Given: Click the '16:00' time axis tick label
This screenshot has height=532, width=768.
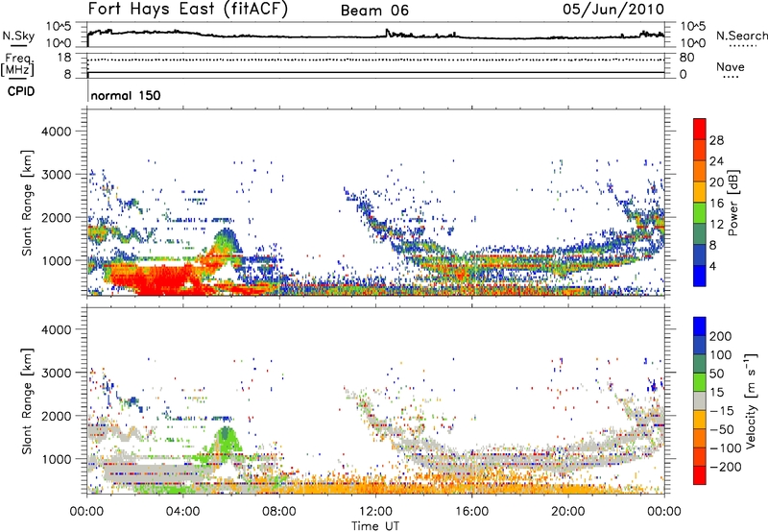Looking at the screenshot, I should pos(472,512).
